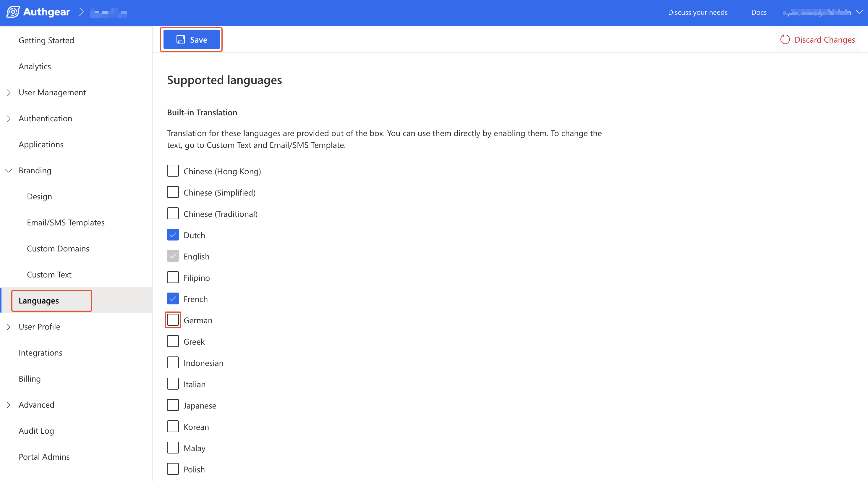Expand the User Management section
The image size is (868, 481).
click(x=9, y=92)
